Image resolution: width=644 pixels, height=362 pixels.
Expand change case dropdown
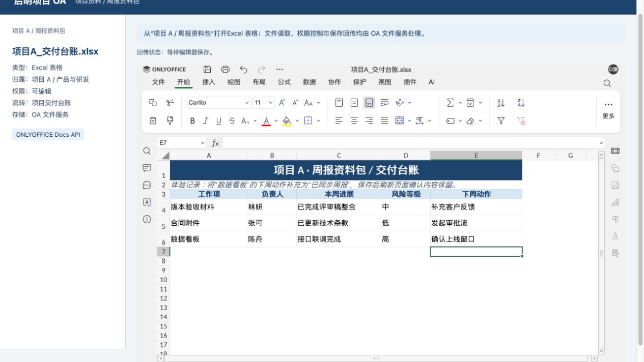pos(319,103)
